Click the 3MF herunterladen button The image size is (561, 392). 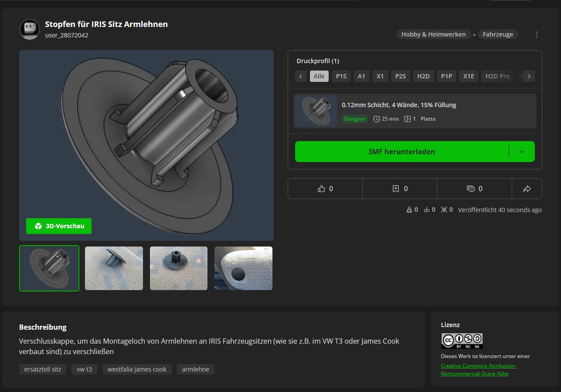point(401,152)
